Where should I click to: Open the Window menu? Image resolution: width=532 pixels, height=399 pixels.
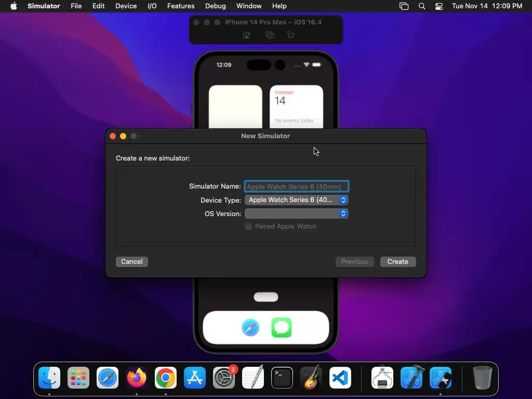249,6
